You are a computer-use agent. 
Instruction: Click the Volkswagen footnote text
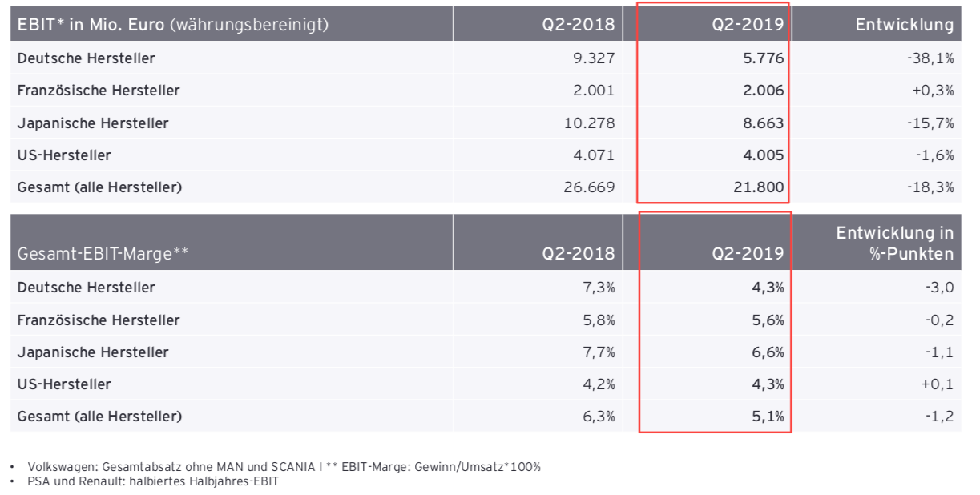point(284,466)
